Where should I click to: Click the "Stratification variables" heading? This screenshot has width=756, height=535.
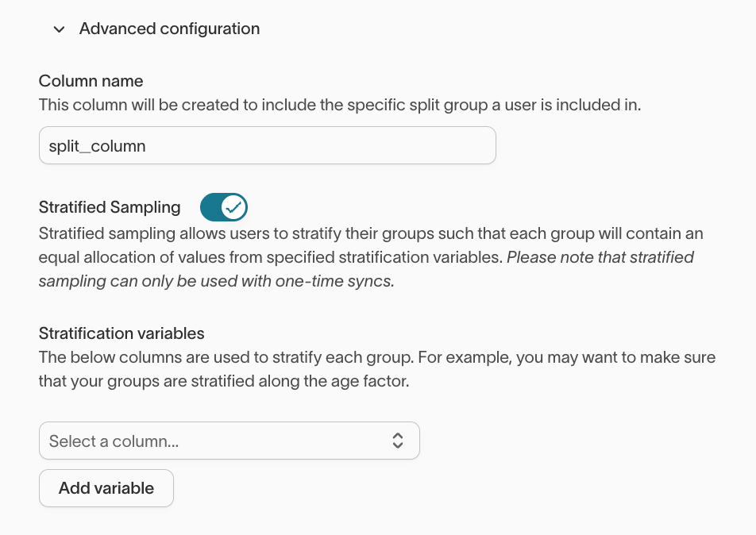pyautogui.click(x=121, y=333)
